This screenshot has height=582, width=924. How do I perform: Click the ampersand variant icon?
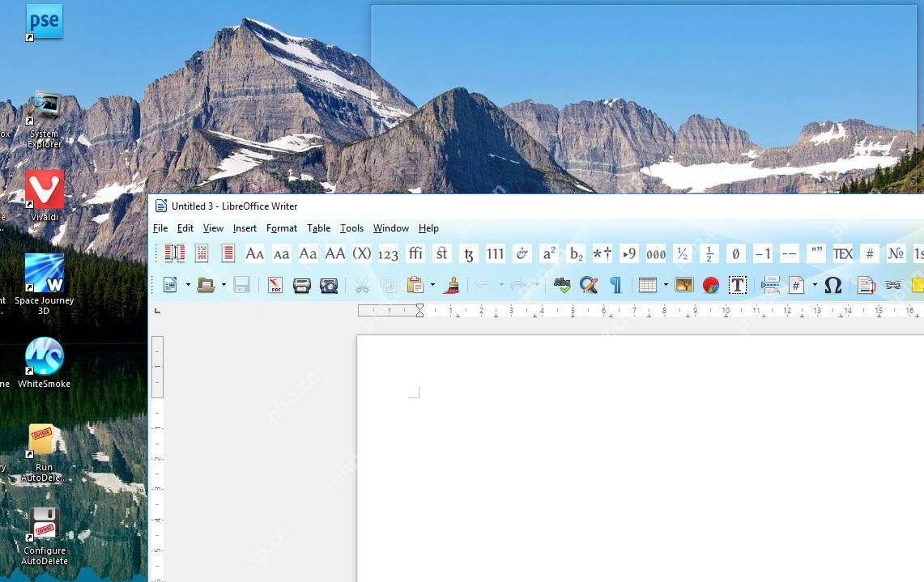point(522,253)
